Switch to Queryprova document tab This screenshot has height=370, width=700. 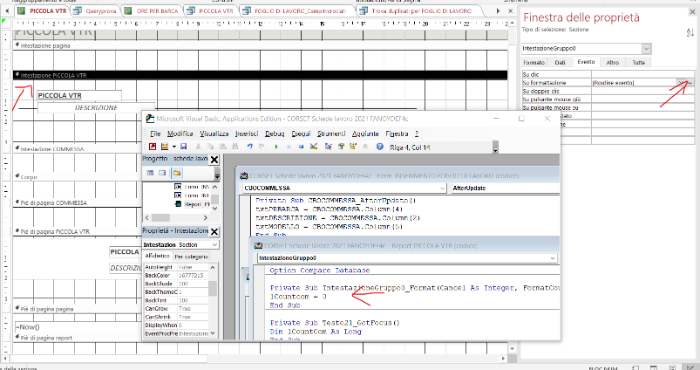click(96, 11)
